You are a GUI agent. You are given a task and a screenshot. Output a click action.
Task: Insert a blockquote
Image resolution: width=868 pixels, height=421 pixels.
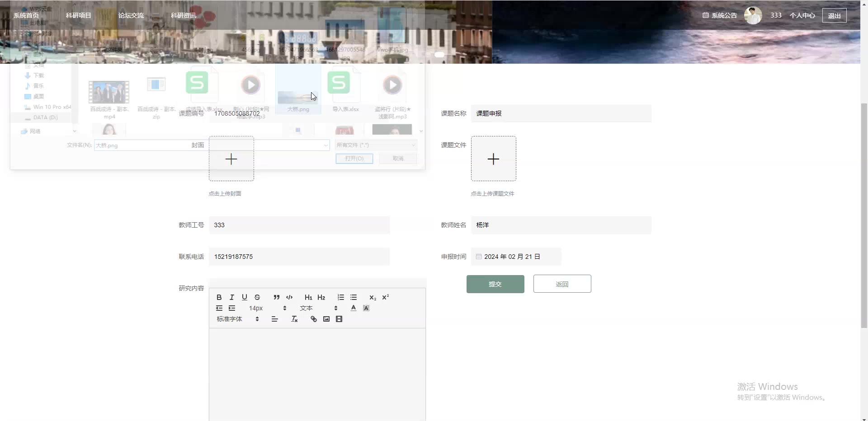coord(277,297)
